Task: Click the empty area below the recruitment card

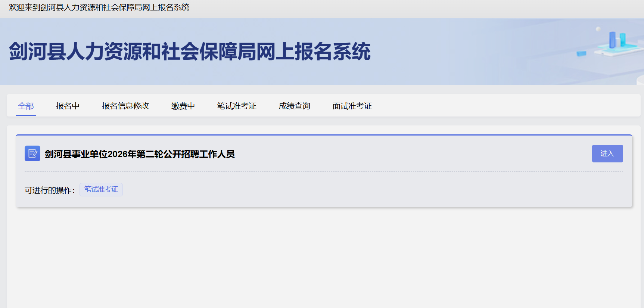Action: tap(323, 258)
